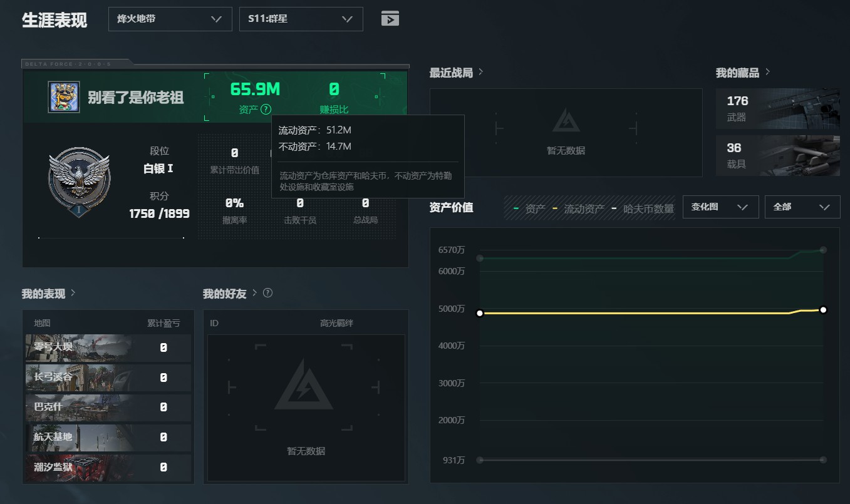Click the help icon beside 我的好友
The image size is (850, 504).
(268, 293)
